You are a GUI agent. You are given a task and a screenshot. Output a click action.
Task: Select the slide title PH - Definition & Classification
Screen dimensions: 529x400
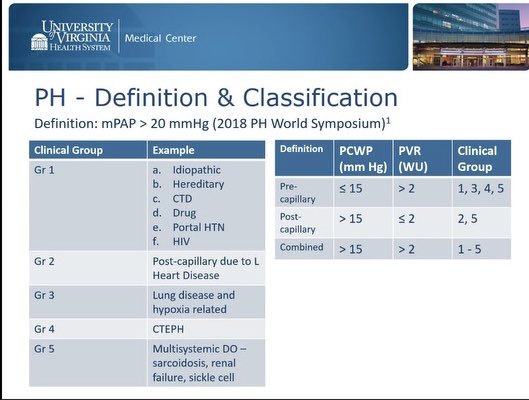click(216, 97)
